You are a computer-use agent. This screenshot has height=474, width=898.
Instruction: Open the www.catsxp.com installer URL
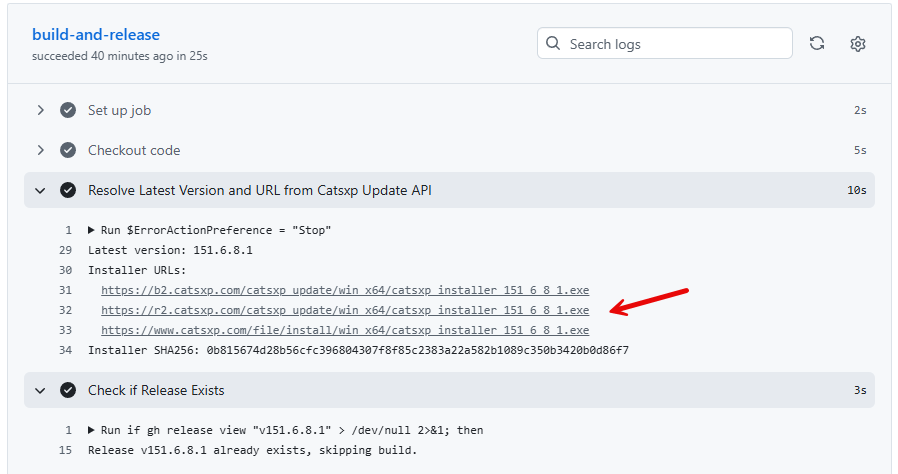coord(345,330)
